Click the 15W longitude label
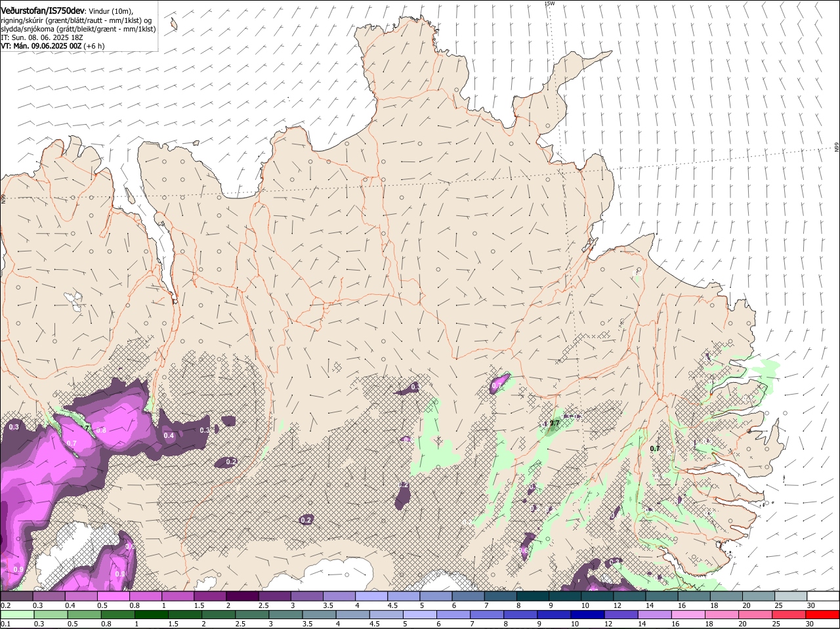 [x=550, y=3]
